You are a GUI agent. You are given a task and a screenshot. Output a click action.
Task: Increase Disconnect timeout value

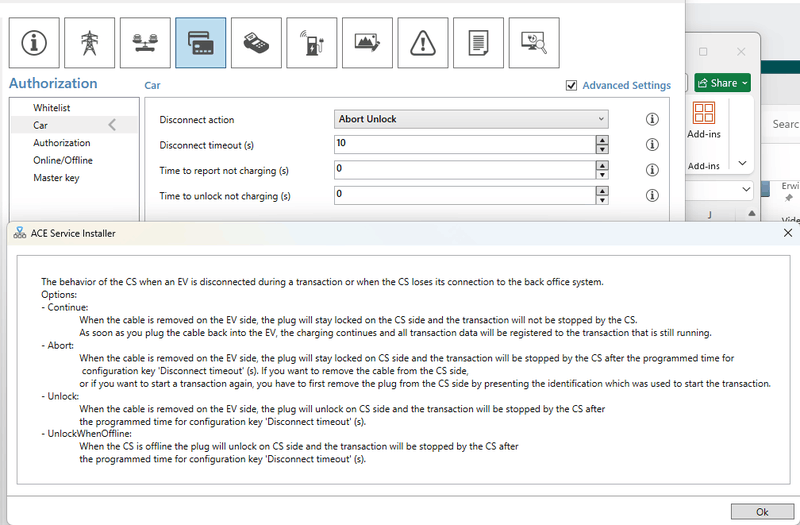(602, 140)
